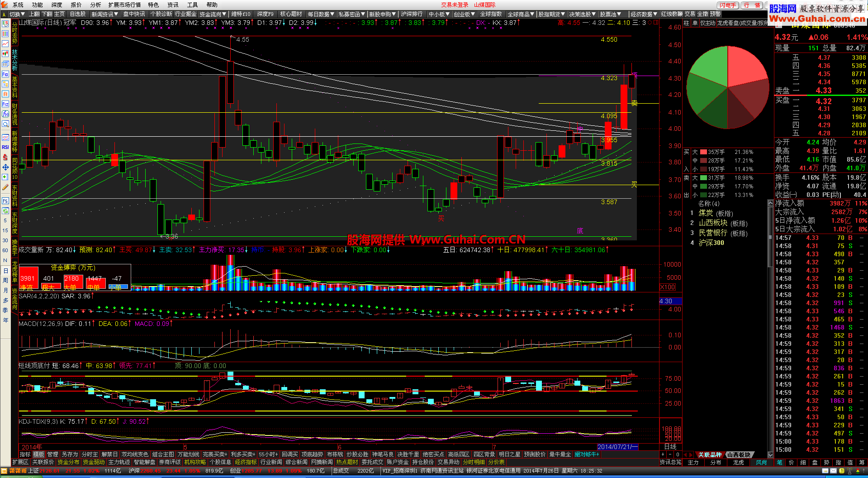The image size is (868, 478).
Task: Switch to the 基本资料 vertical tab
Action: click(14, 87)
